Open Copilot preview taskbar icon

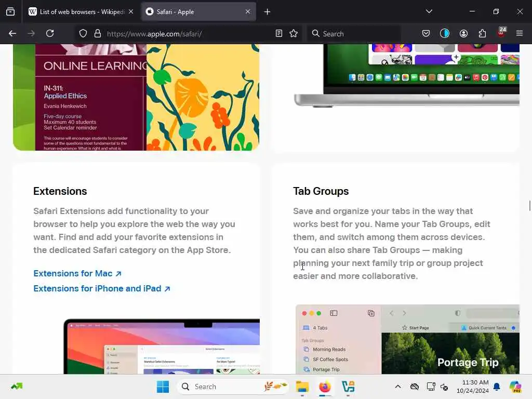point(515,387)
